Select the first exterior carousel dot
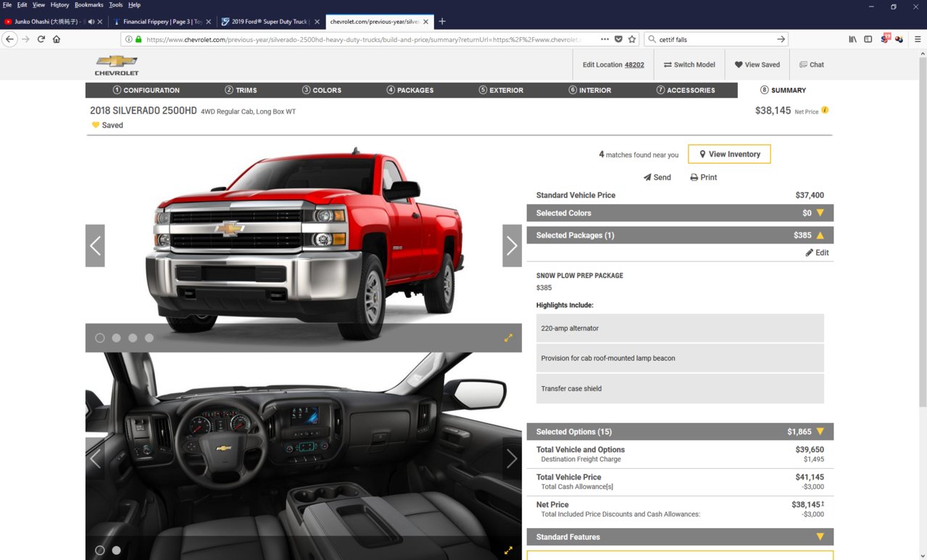This screenshot has width=927, height=560. [x=100, y=338]
